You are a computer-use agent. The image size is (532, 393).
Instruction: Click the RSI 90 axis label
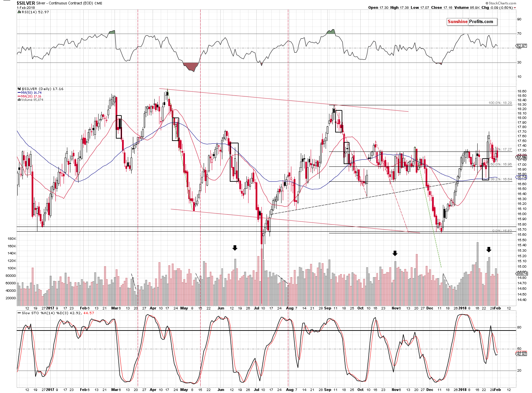click(x=519, y=19)
